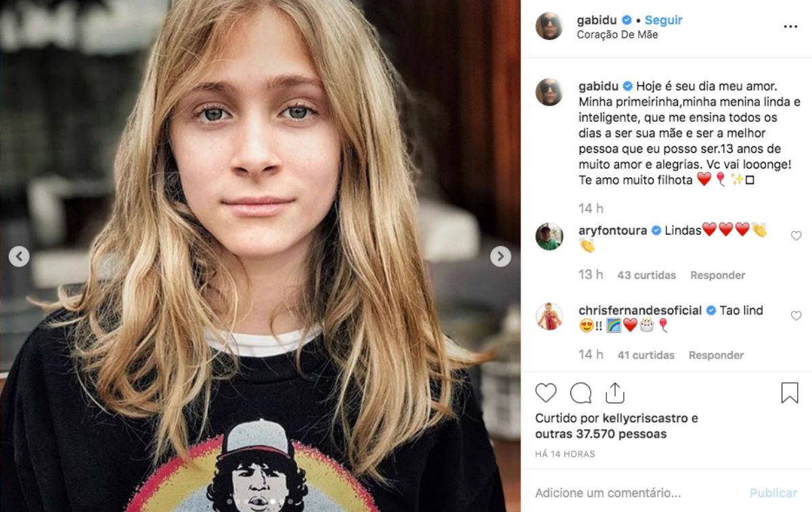Image resolution: width=812 pixels, height=512 pixels.
Task: Open the comment bubble icon
Action: click(x=581, y=393)
